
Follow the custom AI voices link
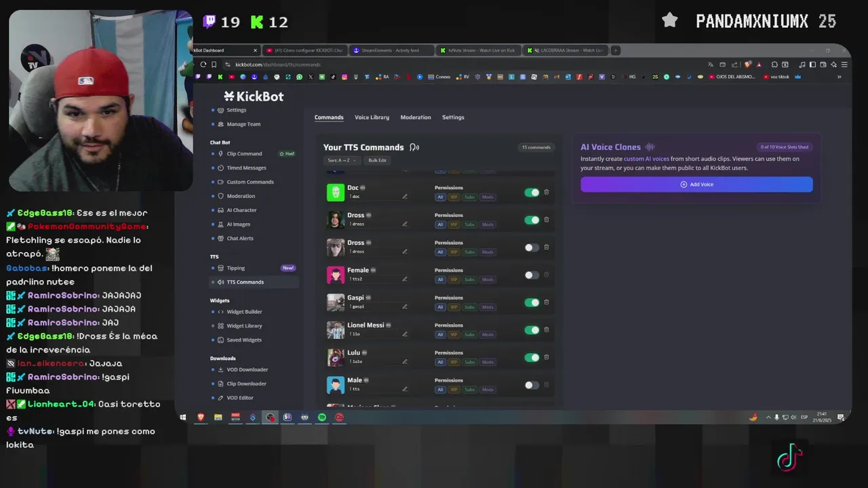click(x=646, y=159)
